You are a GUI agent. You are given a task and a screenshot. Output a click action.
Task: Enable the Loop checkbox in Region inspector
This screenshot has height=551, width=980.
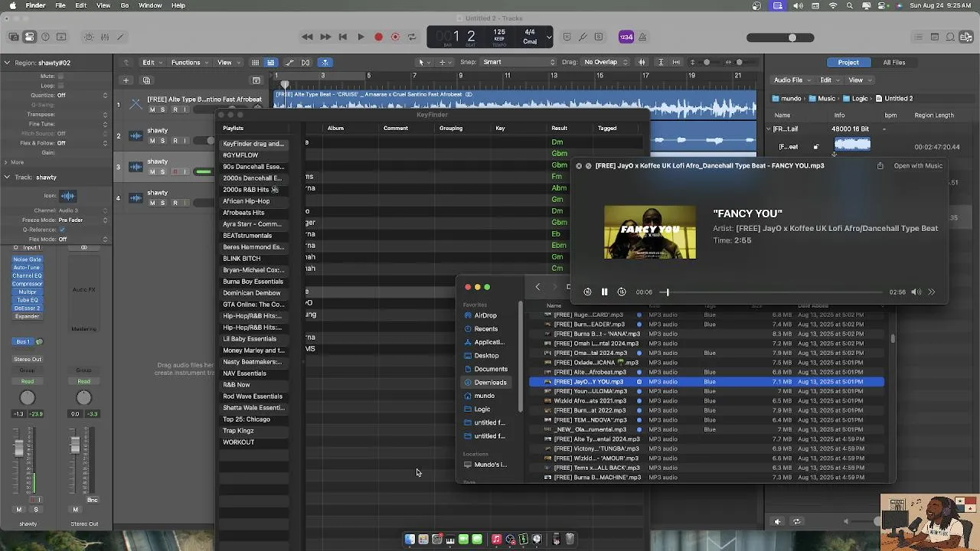(x=61, y=86)
